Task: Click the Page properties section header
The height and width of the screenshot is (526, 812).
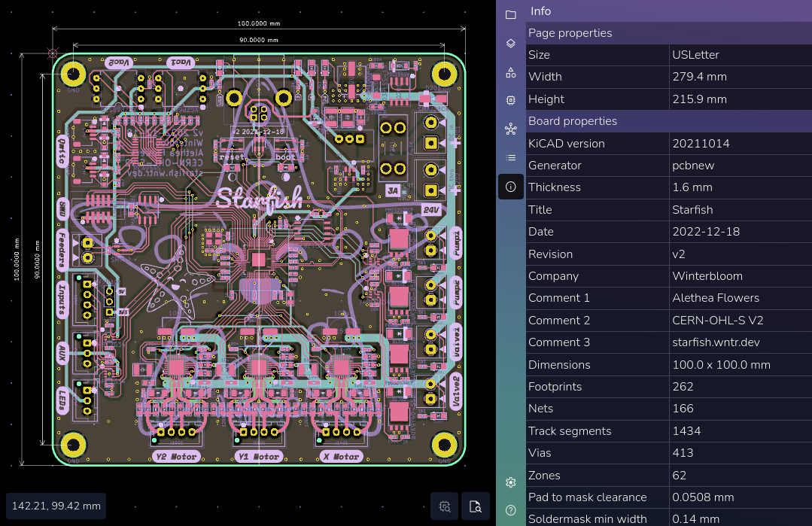Action: 570,33
